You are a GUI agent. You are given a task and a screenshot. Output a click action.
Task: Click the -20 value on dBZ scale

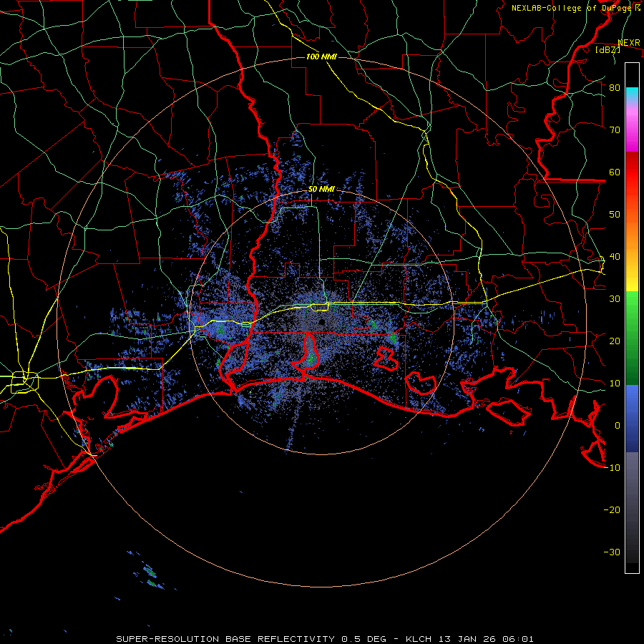click(612, 510)
